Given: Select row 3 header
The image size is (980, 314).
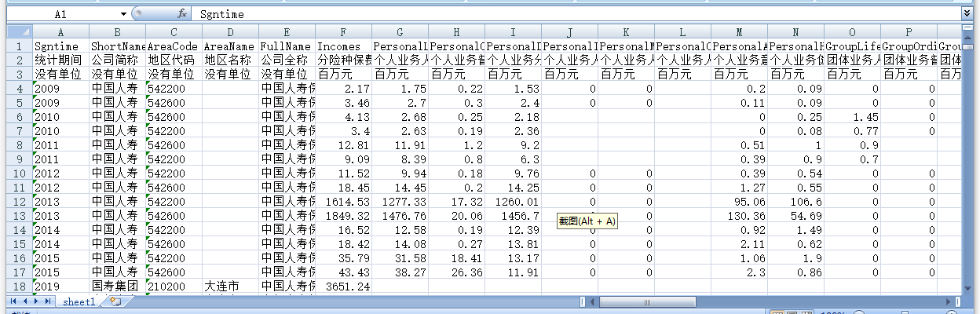Looking at the screenshot, I should click(x=20, y=75).
